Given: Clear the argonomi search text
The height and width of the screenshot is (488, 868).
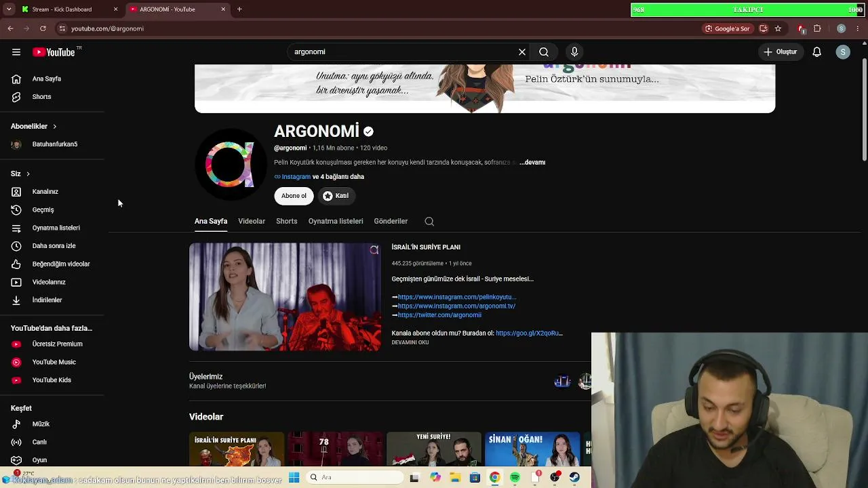Looking at the screenshot, I should pyautogui.click(x=522, y=52).
